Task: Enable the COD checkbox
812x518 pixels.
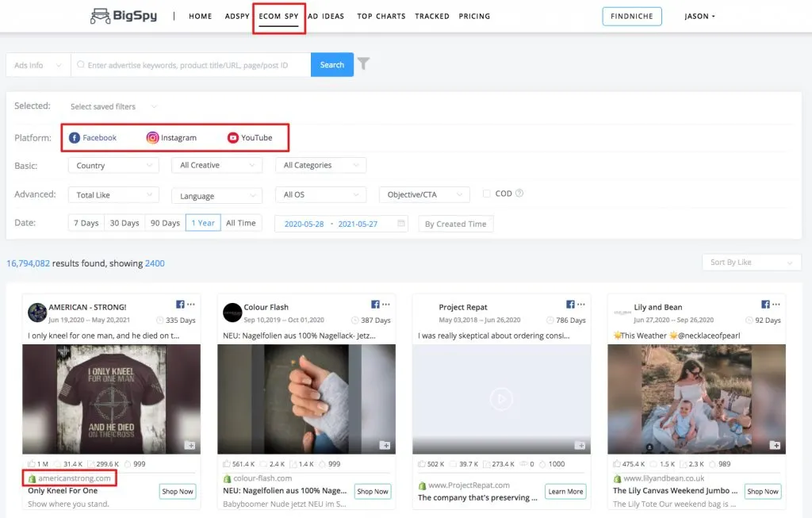Action: click(x=487, y=194)
